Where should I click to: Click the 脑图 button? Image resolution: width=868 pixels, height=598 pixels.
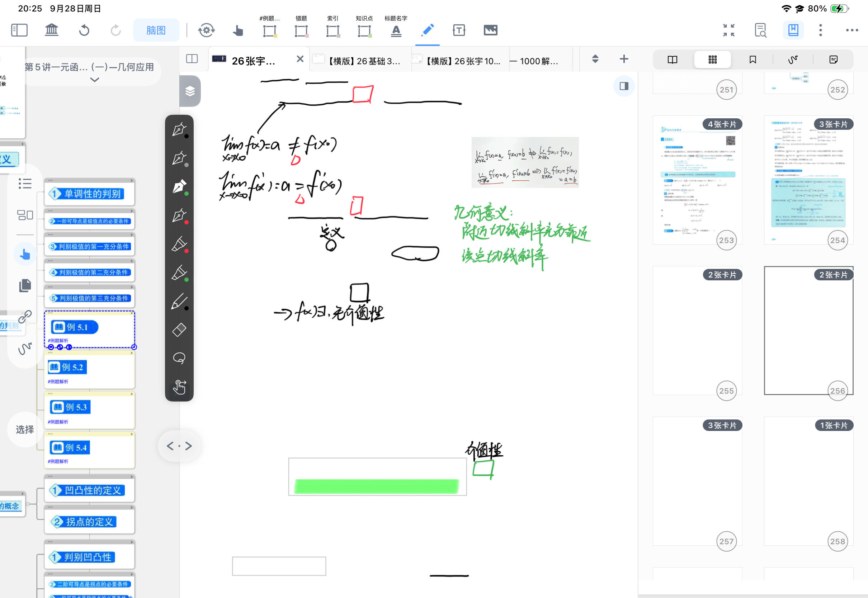click(x=156, y=30)
